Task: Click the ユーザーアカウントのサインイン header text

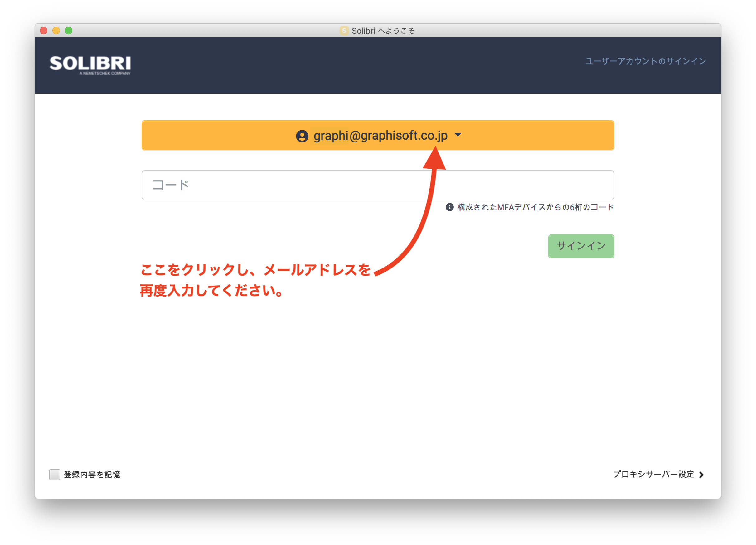Action: (646, 61)
